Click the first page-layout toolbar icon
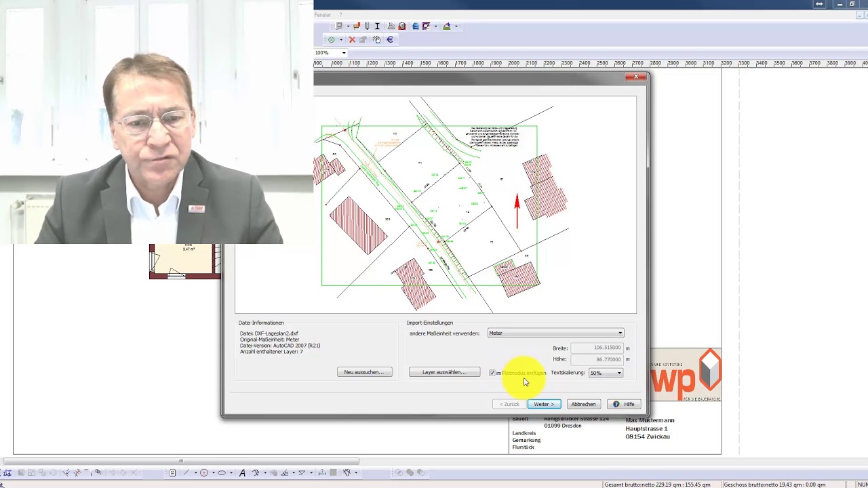Screen dimensions: 868x488 tap(339, 26)
